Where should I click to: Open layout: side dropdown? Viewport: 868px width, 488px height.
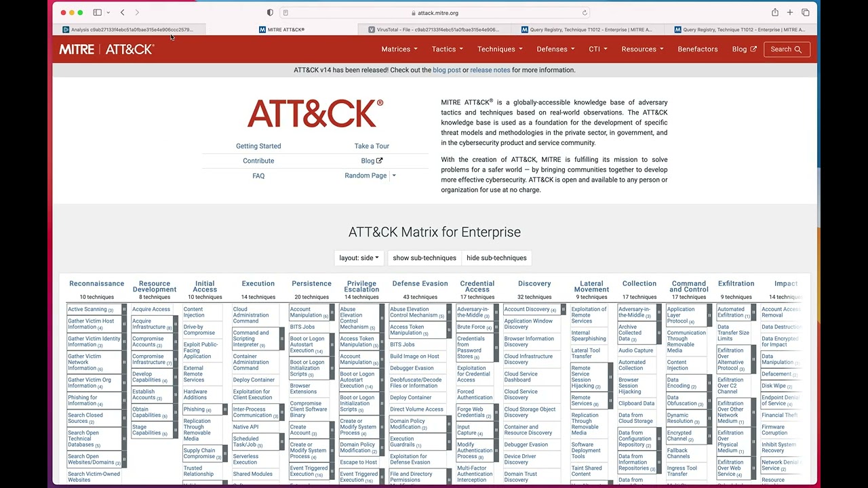click(359, 258)
